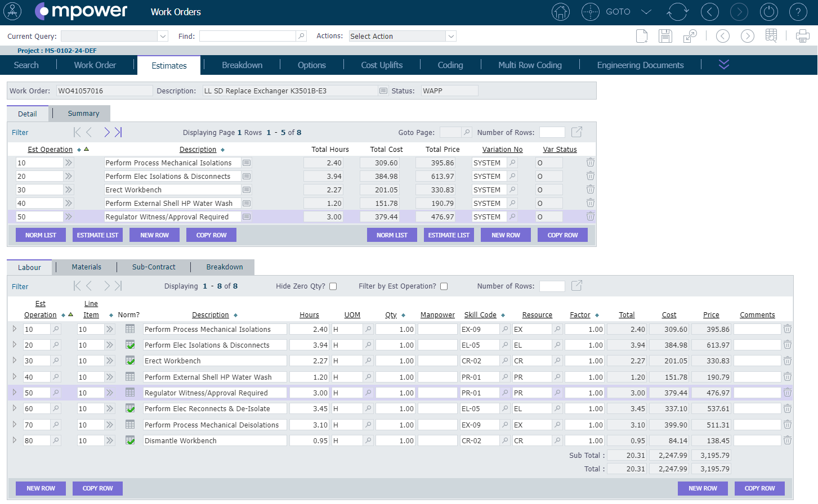Click the NORM LIST button
818x504 pixels.
tap(41, 235)
